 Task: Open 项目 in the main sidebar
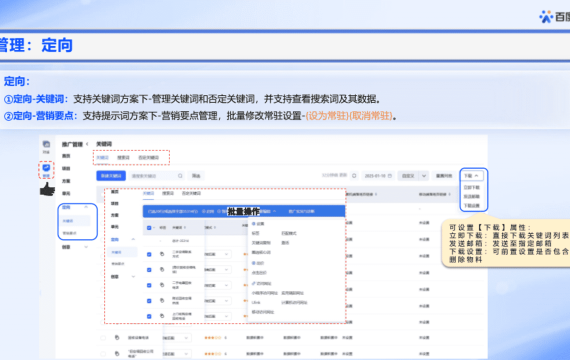[x=66, y=168]
